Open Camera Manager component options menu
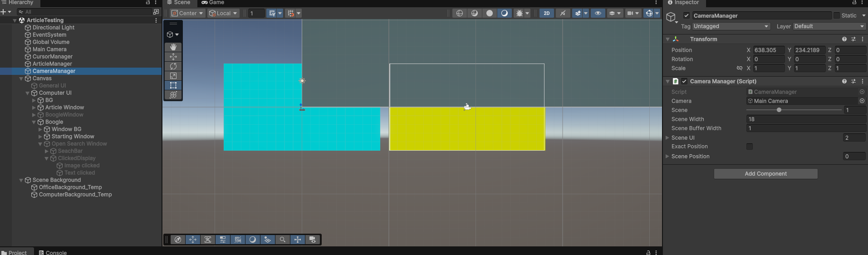The width and height of the screenshot is (868, 255). coord(863,81)
